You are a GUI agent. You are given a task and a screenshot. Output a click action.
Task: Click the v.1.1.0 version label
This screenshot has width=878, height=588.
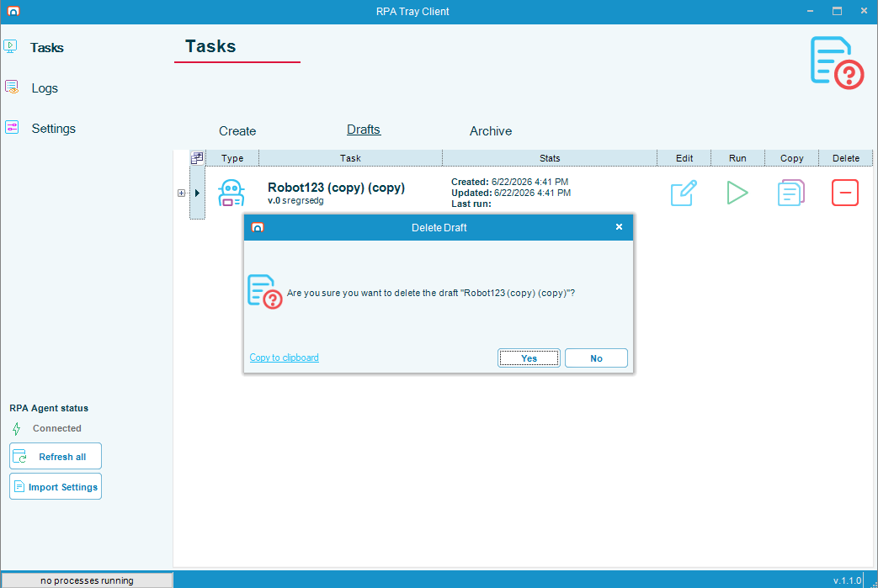(x=847, y=580)
